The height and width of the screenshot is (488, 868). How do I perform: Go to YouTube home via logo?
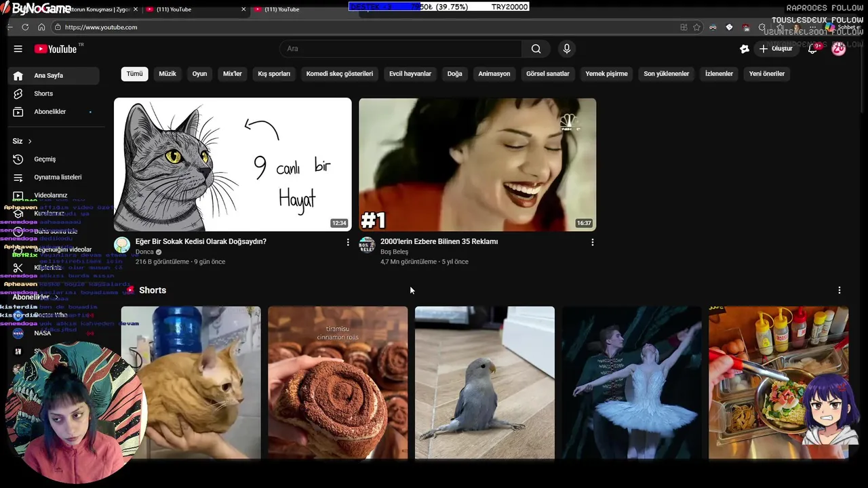(56, 49)
